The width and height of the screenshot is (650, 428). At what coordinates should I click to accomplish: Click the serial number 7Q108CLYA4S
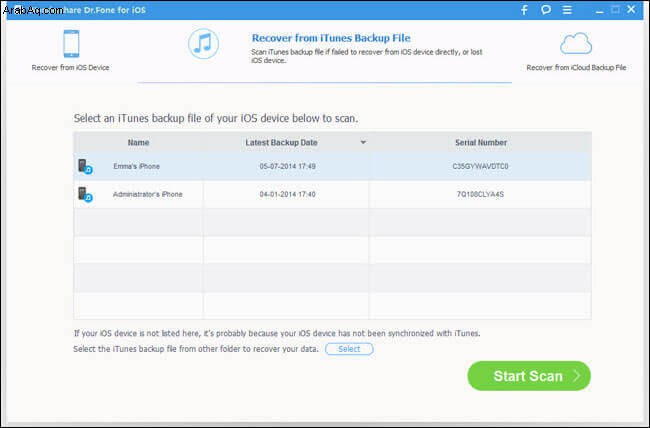(480, 194)
